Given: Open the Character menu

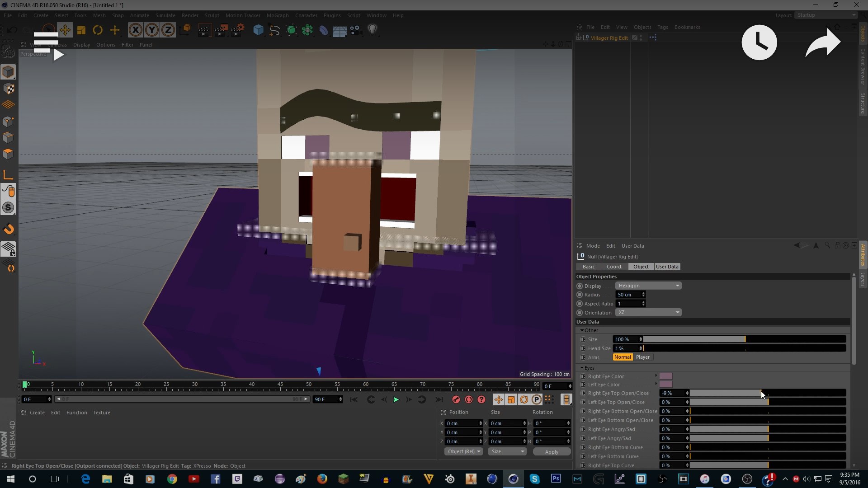Looking at the screenshot, I should pos(306,15).
